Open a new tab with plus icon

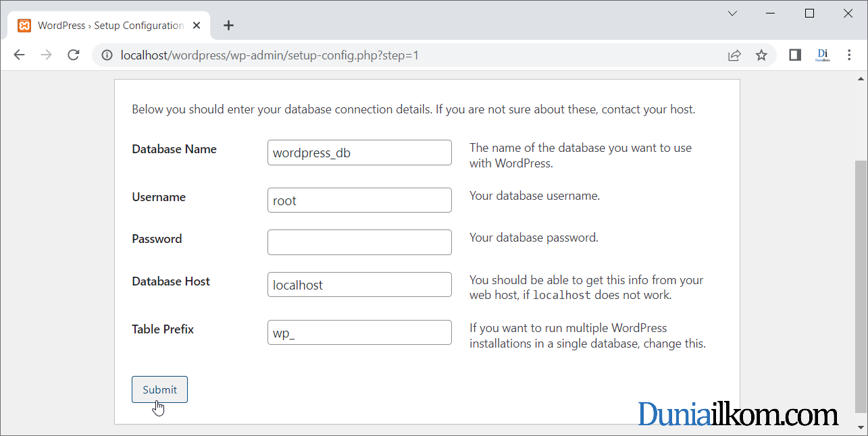pyautogui.click(x=228, y=26)
